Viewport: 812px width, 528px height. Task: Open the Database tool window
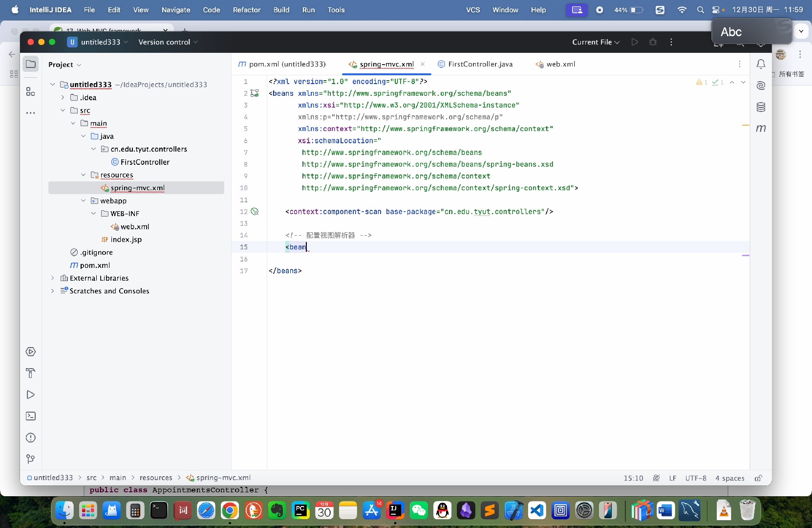761,107
